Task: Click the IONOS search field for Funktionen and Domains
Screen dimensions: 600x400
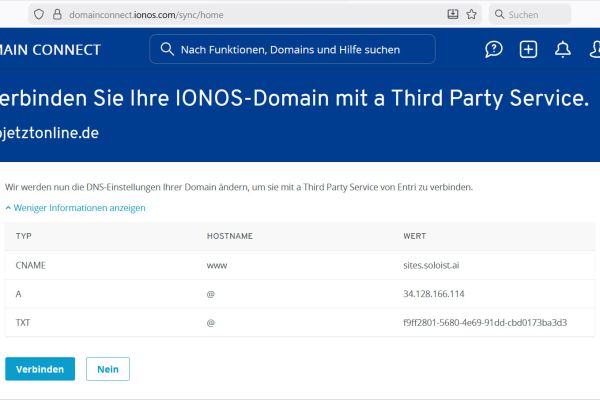Action: coord(292,49)
